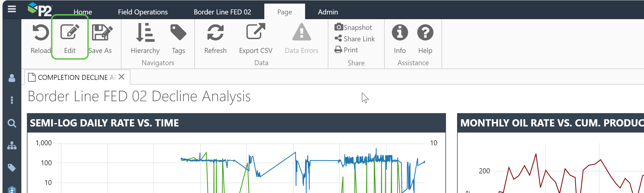The image size is (644, 193).
Task: Take a Snapshot of the page
Action: (353, 27)
